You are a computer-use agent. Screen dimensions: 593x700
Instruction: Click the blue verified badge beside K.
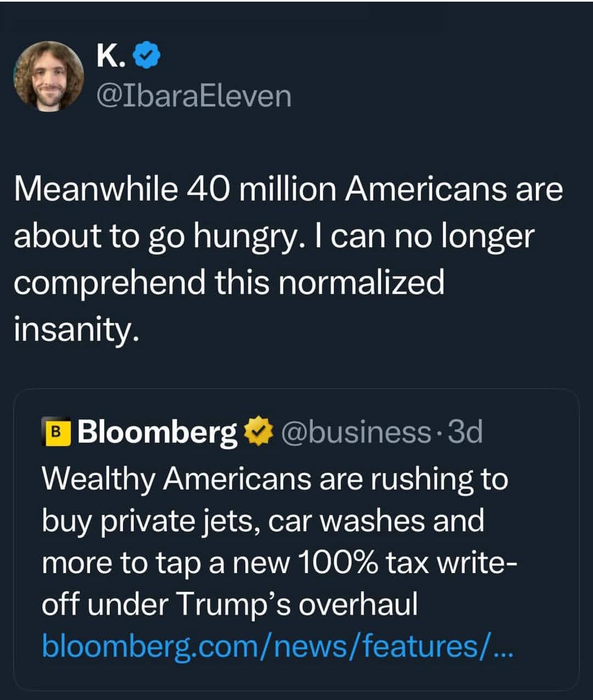tap(147, 56)
